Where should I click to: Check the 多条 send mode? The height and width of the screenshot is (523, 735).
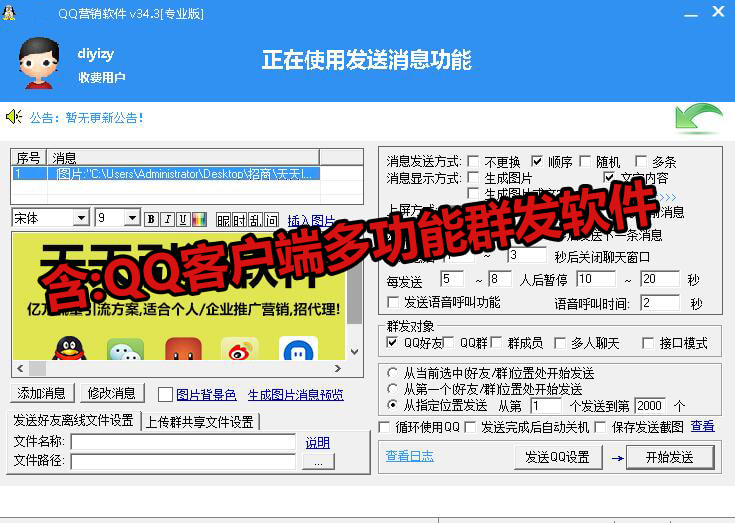click(x=641, y=162)
